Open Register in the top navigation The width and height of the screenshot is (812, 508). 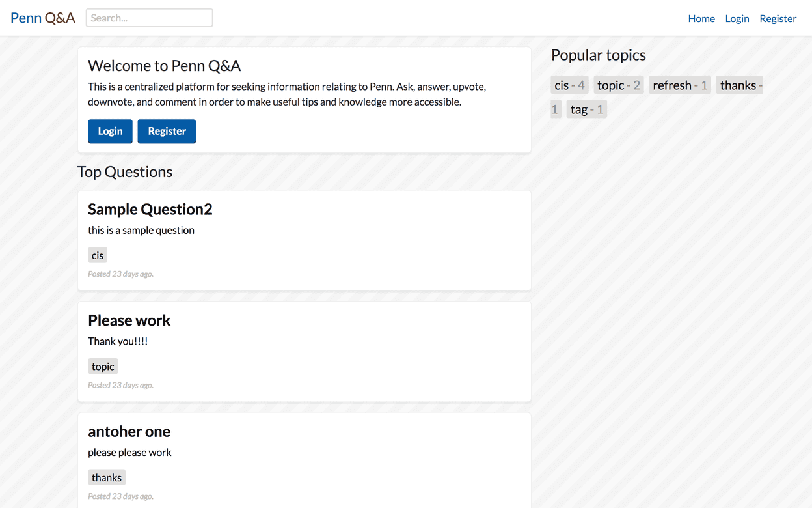coord(778,19)
